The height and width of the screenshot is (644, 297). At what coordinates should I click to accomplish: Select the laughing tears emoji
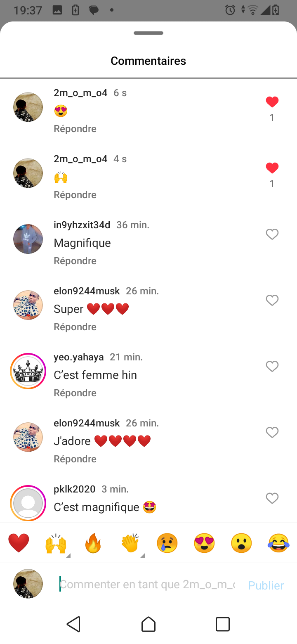(278, 543)
